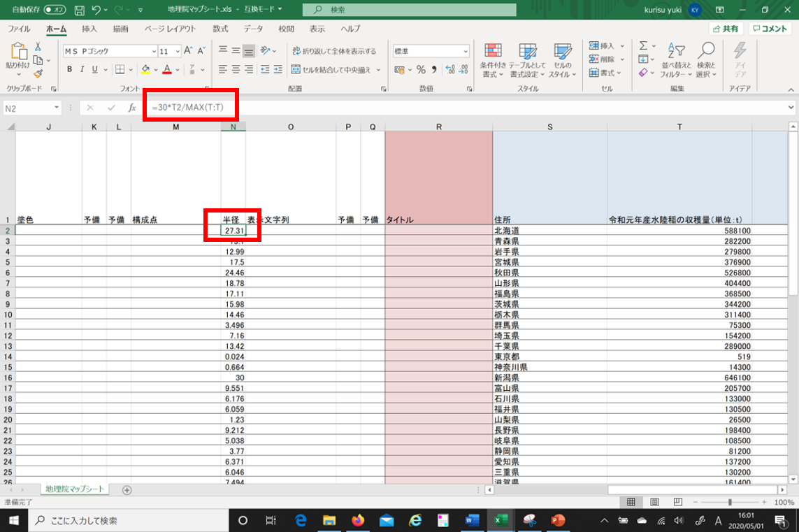The height and width of the screenshot is (532, 799).
Task: Open the データ ribbon tab
Action: 253,29
